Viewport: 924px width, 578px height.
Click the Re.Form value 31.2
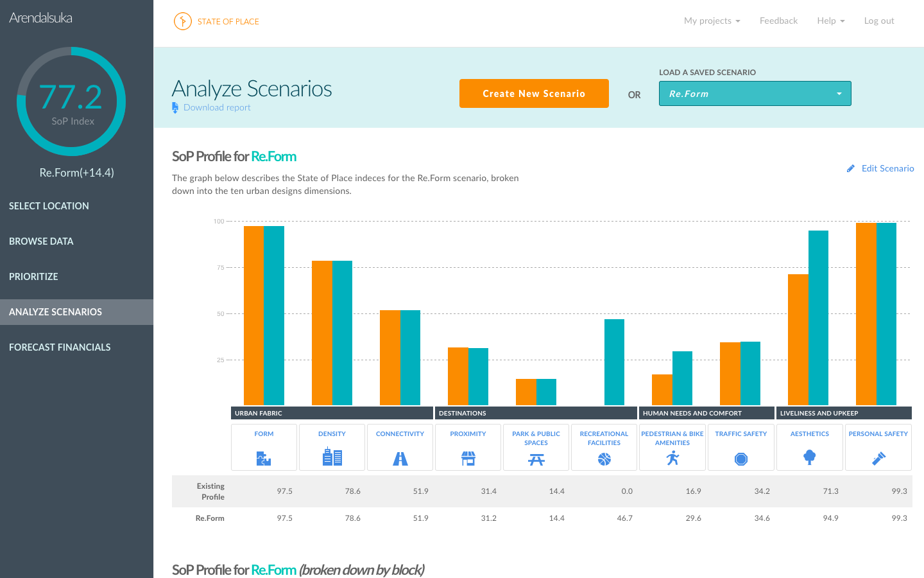click(x=488, y=518)
